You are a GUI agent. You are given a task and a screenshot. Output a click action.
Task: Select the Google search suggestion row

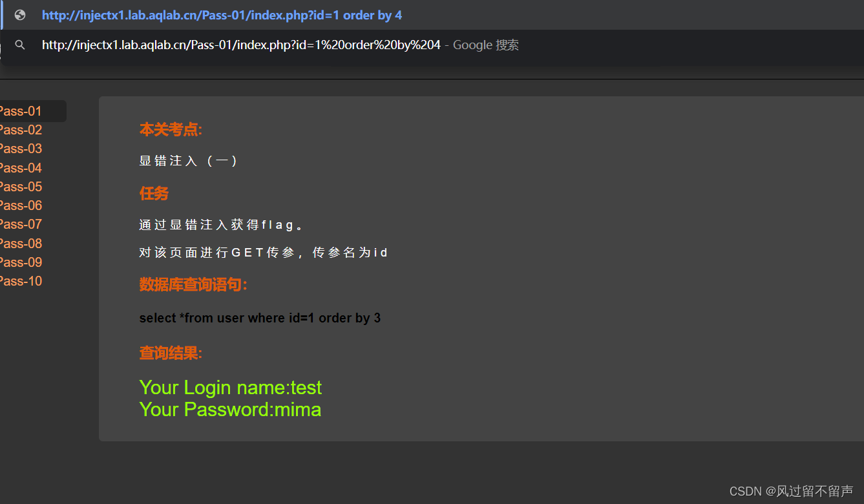pyautogui.click(x=432, y=45)
